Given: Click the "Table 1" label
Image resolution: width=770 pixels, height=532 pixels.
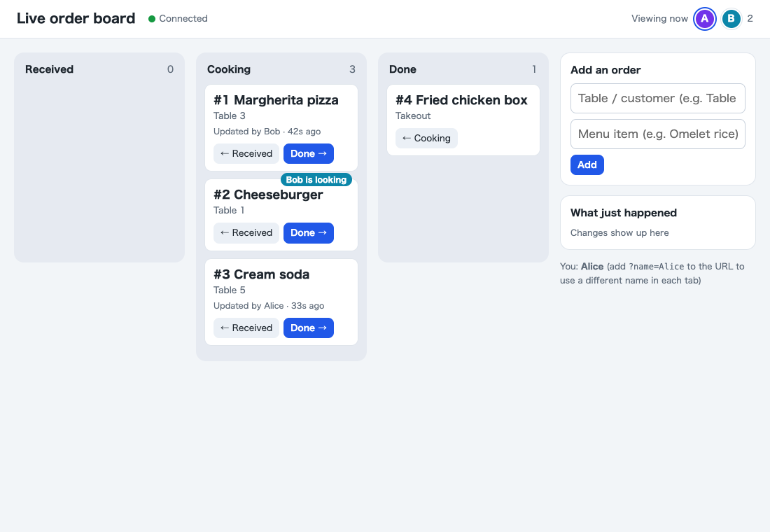Looking at the screenshot, I should pos(229,210).
